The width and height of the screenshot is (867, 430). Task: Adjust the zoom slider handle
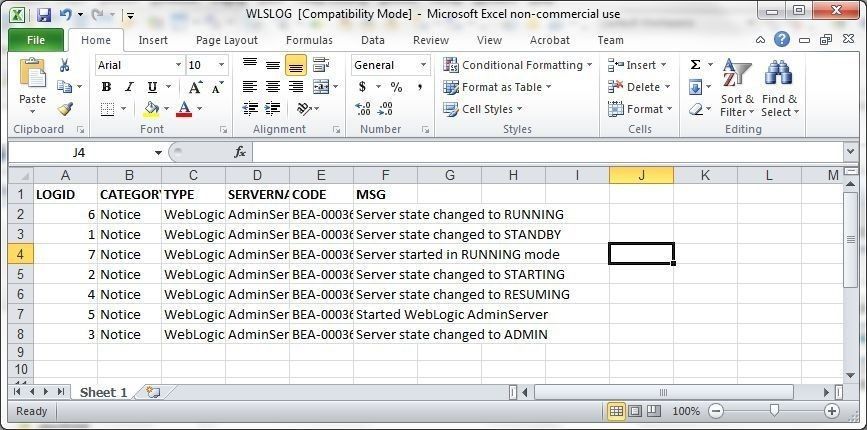tap(774, 410)
